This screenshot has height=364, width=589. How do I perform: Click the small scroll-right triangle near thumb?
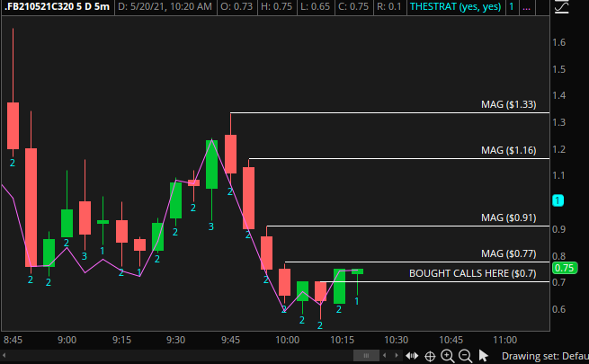click(397, 355)
